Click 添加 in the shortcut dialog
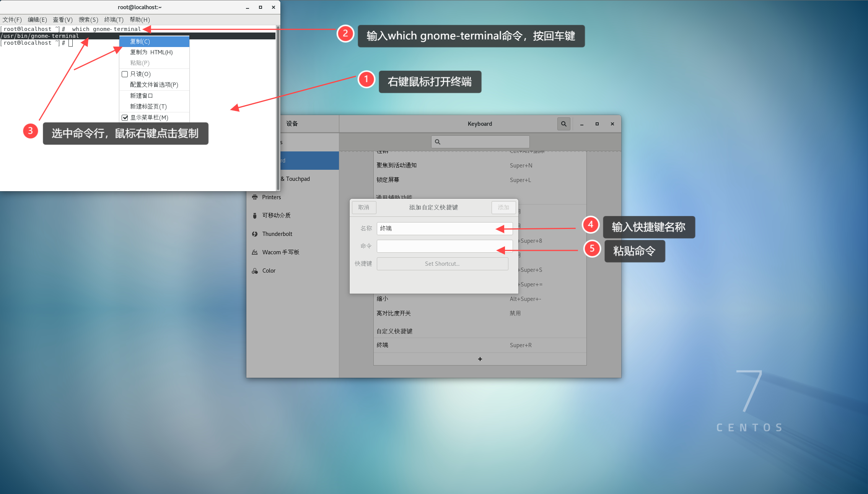This screenshot has height=494, width=868. click(x=503, y=208)
